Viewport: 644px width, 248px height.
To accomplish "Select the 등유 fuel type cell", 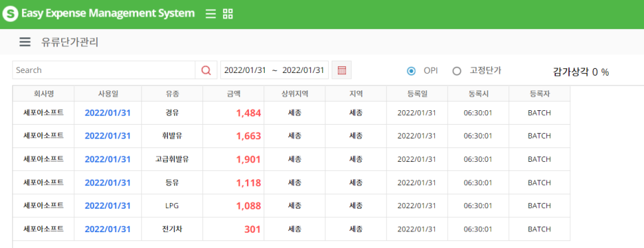I will click(x=172, y=182).
